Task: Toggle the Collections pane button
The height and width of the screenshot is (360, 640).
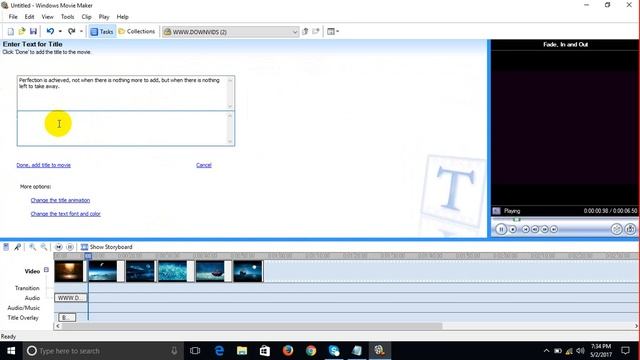Action: pyautogui.click(x=137, y=31)
